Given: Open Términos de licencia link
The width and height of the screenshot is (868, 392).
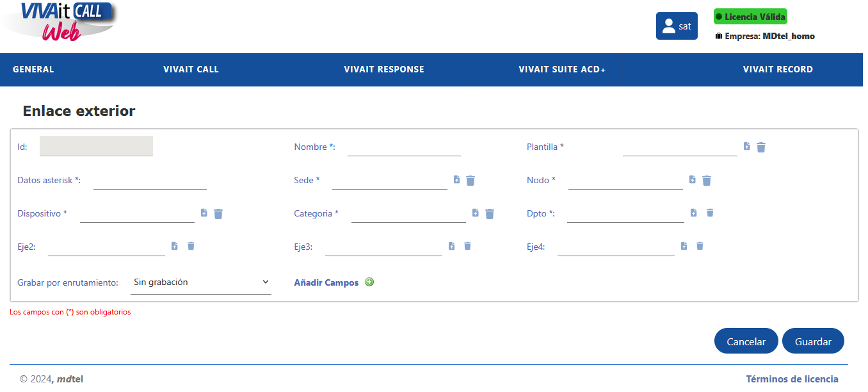Looking at the screenshot, I should tap(792, 379).
